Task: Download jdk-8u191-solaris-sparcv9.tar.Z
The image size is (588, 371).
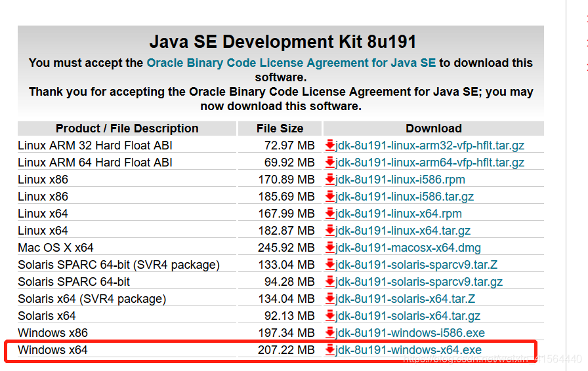Action: [416, 265]
